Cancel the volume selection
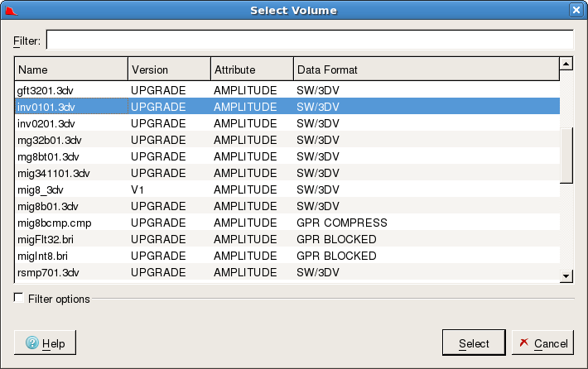Viewport: 588px width, 369px height. click(x=542, y=343)
